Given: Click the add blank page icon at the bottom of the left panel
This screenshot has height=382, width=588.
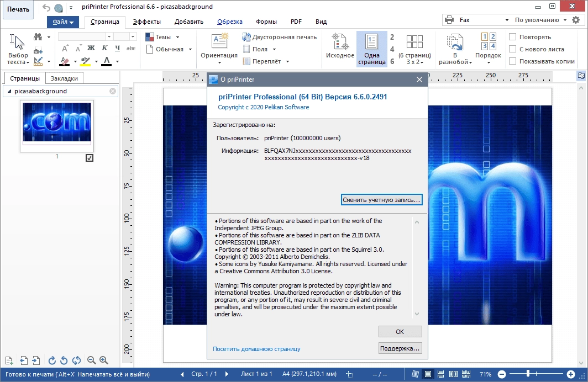Looking at the screenshot, I should point(9,360).
